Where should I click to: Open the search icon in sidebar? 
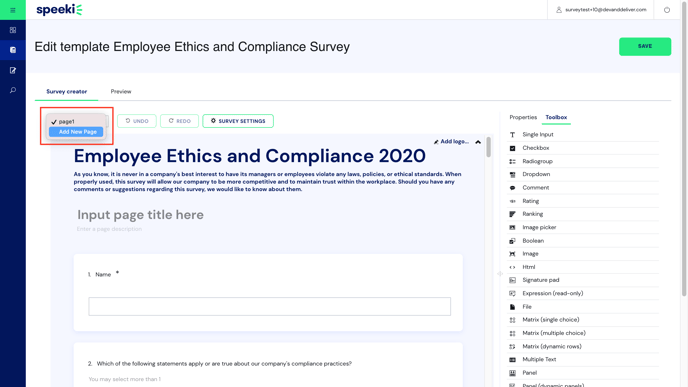pos(13,90)
